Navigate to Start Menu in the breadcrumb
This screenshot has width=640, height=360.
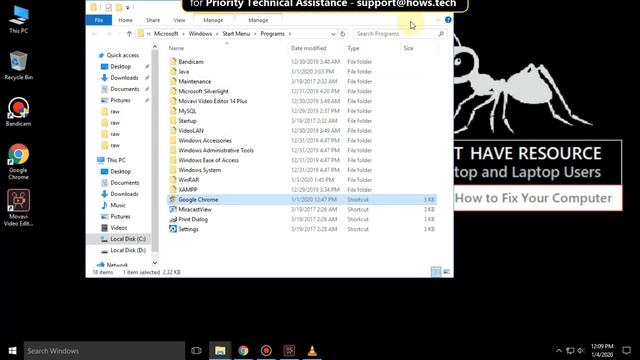236,34
